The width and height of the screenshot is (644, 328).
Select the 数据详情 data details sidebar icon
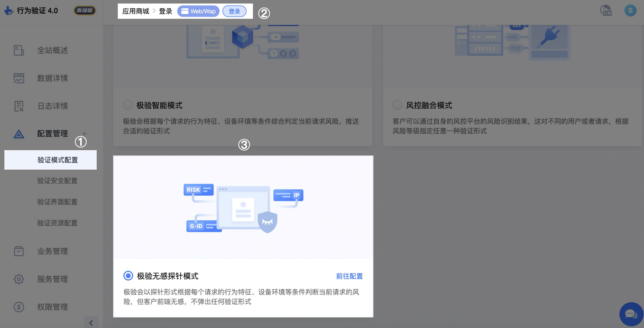(18, 78)
